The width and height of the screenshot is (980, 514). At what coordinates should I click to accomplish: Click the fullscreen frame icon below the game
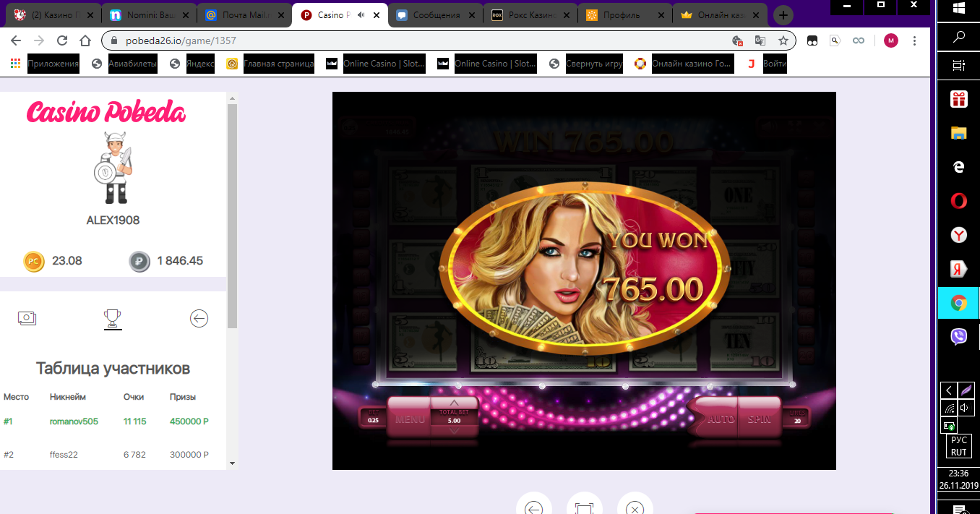pos(584,509)
